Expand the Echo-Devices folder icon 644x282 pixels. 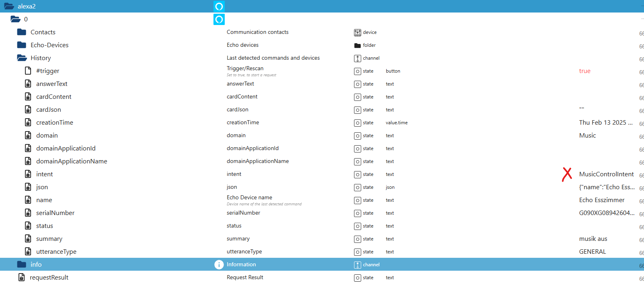(22, 45)
